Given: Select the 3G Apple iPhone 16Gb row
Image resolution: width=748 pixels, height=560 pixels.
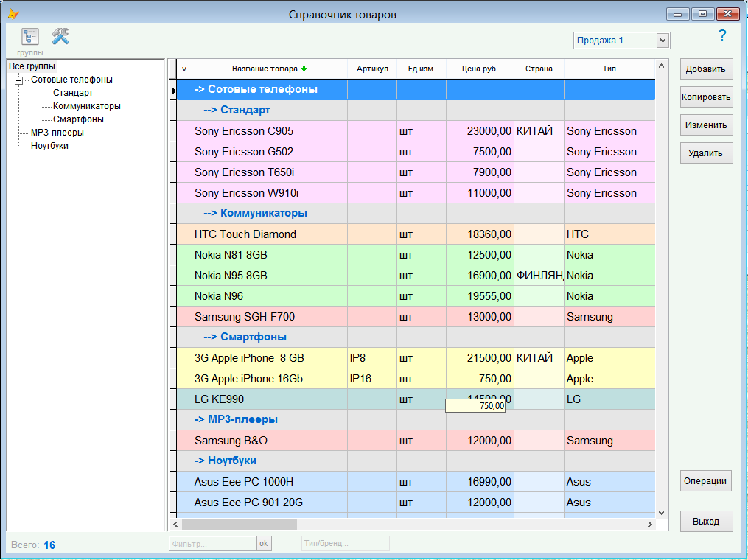Looking at the screenshot, I should tap(416, 378).
